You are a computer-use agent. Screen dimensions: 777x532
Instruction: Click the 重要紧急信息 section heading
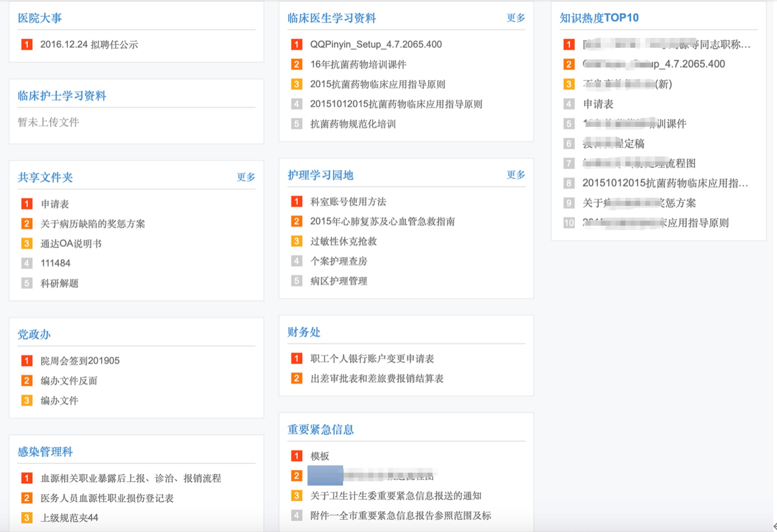click(x=321, y=429)
